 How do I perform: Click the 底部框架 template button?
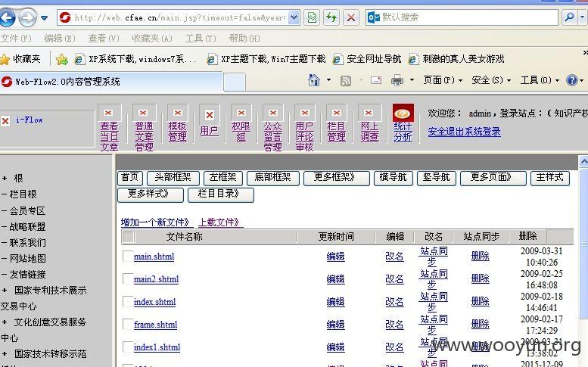[272, 178]
